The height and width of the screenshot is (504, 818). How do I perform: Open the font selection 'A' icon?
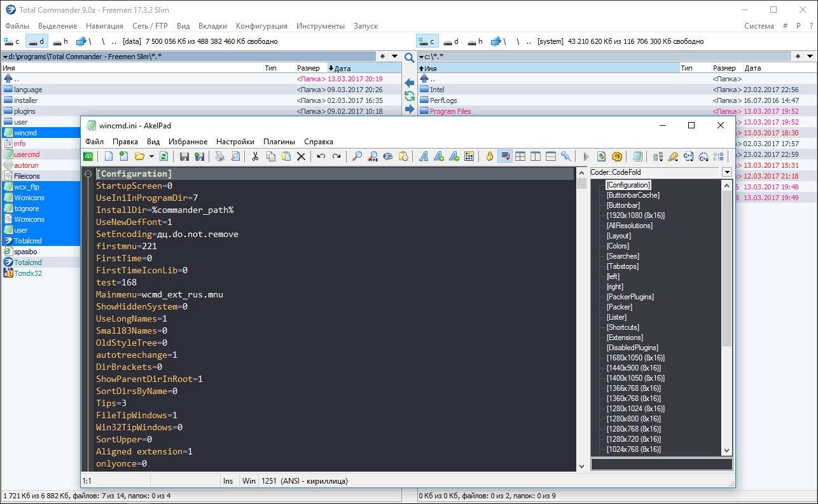click(x=424, y=156)
